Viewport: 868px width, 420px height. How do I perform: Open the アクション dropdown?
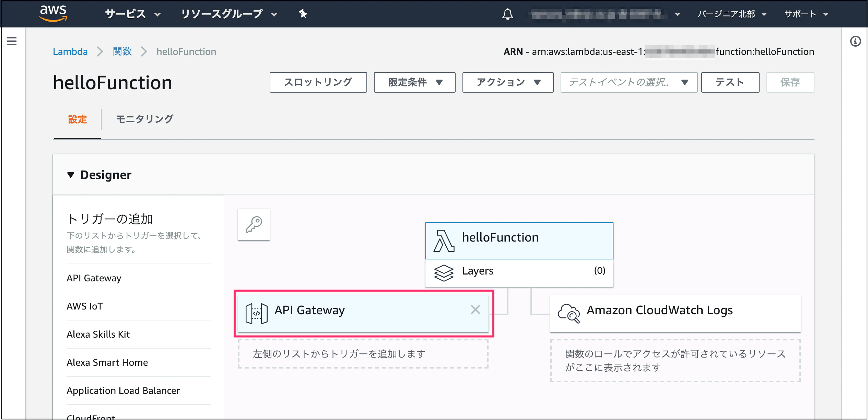click(x=508, y=82)
